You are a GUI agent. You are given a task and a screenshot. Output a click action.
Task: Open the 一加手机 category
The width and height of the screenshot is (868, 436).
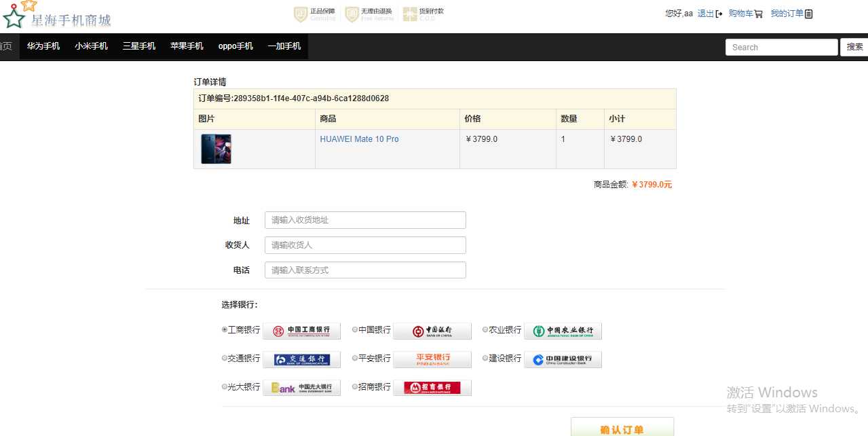click(x=284, y=46)
